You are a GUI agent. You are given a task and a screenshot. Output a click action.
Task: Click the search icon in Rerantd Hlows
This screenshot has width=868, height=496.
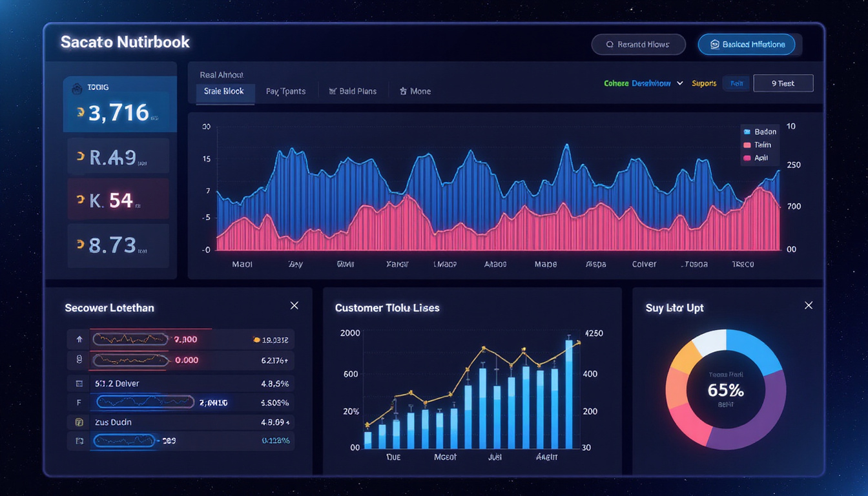click(x=610, y=45)
